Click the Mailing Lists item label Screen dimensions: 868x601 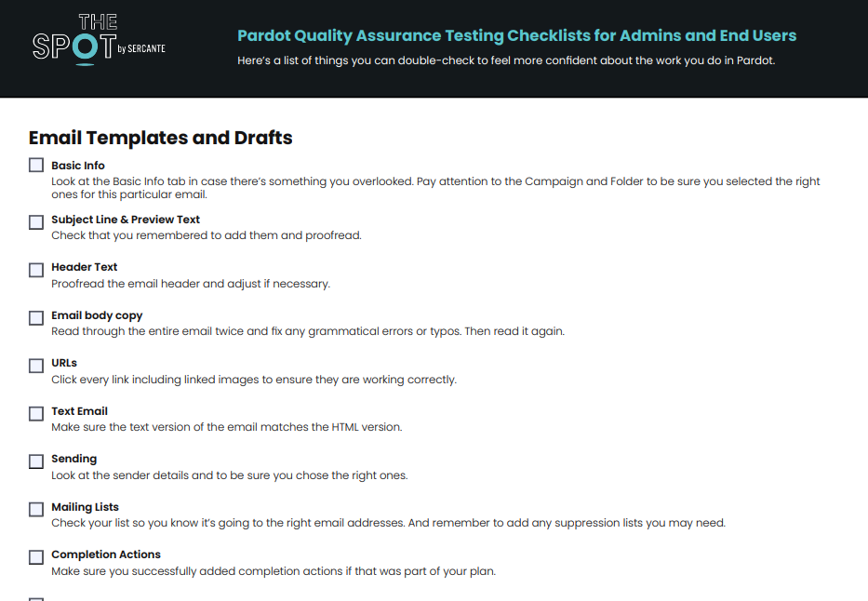pos(85,507)
